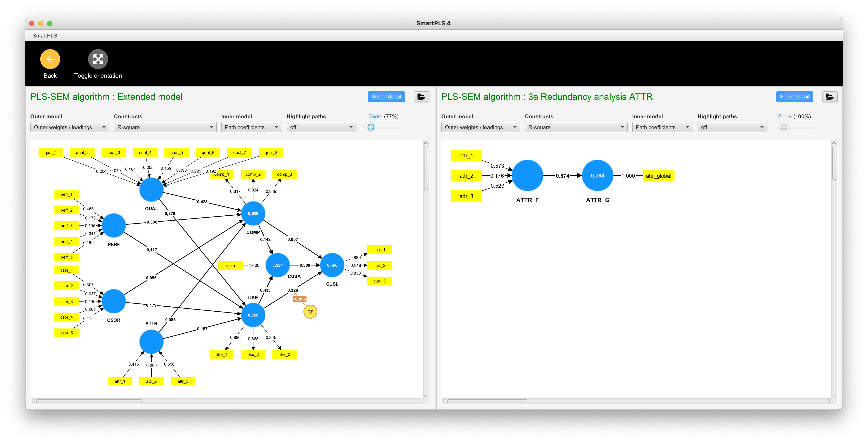The width and height of the screenshot is (868, 443).
Task: Open right Inner model Path coefficients dropdown
Action: tap(662, 127)
